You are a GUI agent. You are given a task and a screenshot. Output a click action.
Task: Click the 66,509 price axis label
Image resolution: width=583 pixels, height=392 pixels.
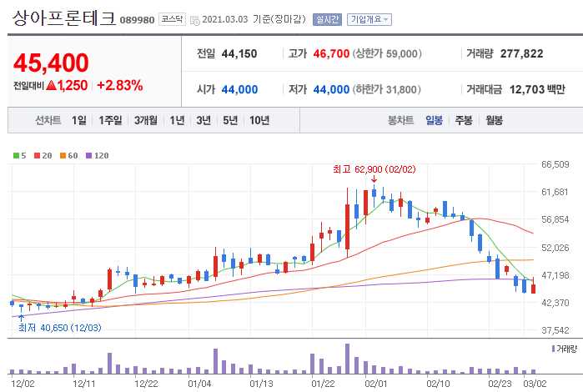tap(555, 164)
